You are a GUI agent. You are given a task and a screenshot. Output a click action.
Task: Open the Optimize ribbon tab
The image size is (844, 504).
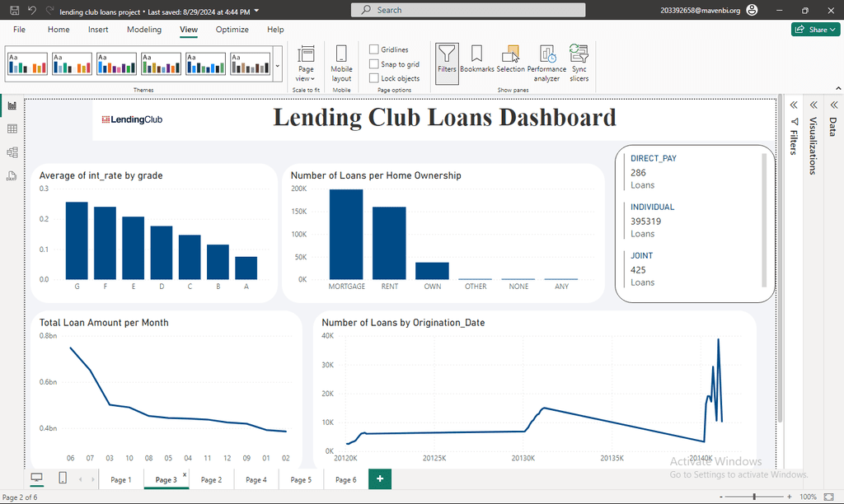[232, 30]
